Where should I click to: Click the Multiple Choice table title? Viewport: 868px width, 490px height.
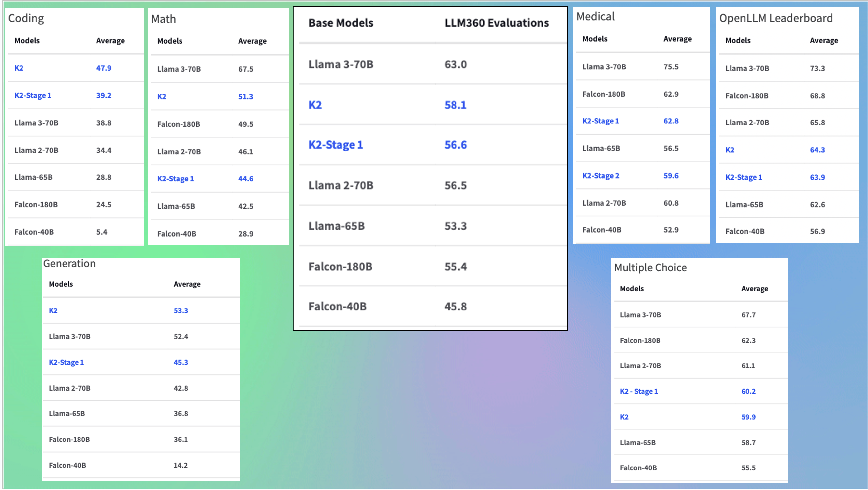point(650,267)
